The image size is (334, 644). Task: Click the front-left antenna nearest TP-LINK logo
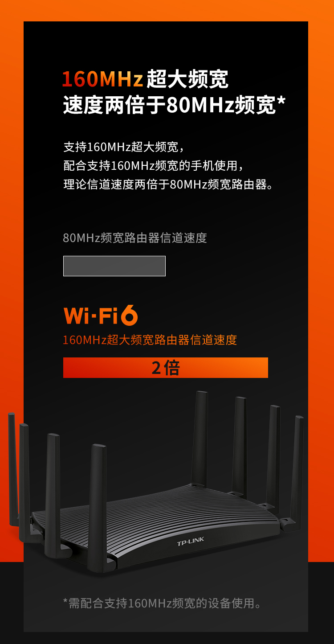point(98,508)
